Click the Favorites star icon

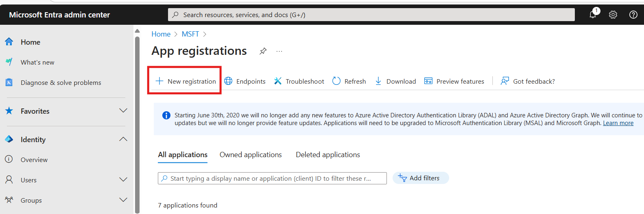(x=9, y=111)
